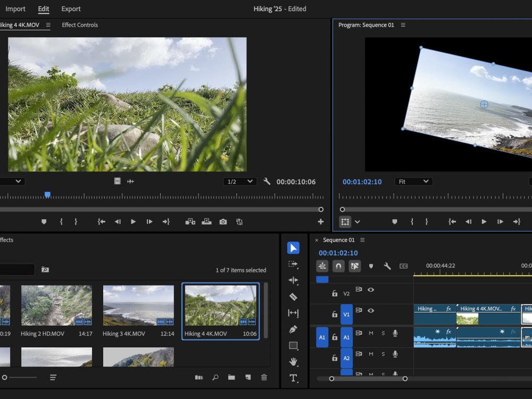
Task: Click the Project panel sort icons button
Action: pyautogui.click(x=53, y=377)
